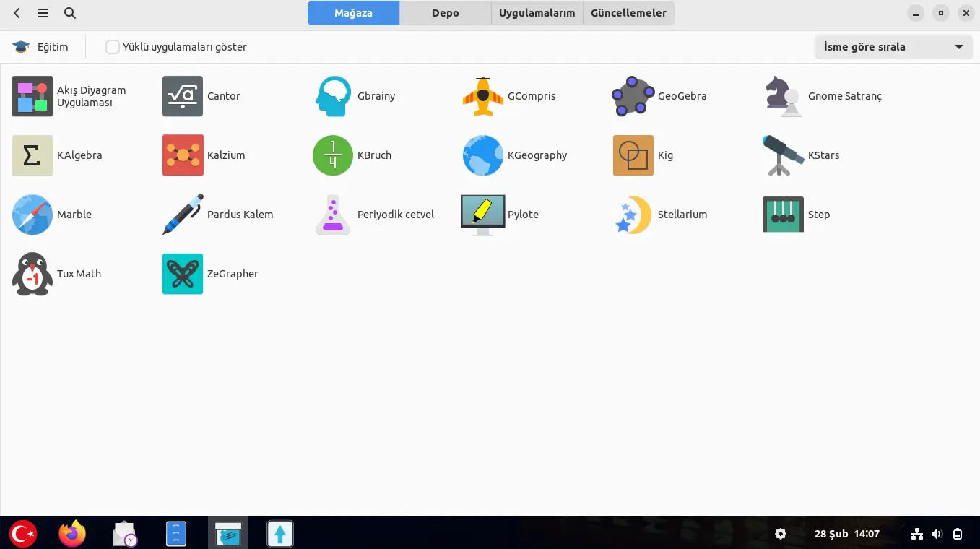Click the volume speaker tray icon

coord(937,534)
